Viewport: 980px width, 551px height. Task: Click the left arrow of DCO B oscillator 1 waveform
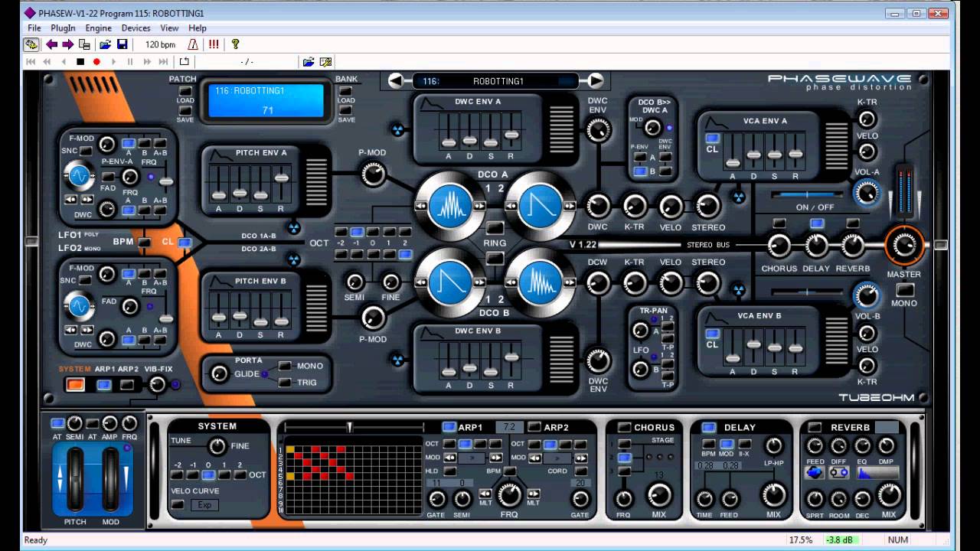(x=421, y=282)
